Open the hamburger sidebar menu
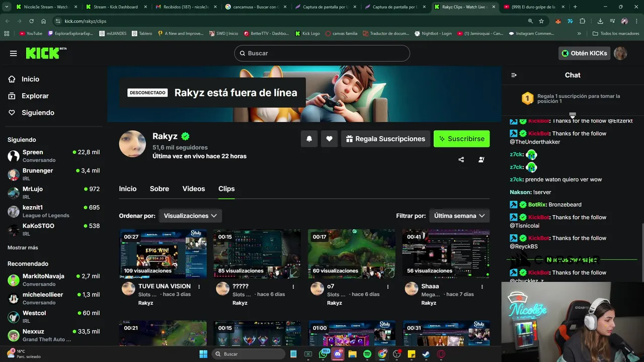The image size is (644, 362). point(14,53)
